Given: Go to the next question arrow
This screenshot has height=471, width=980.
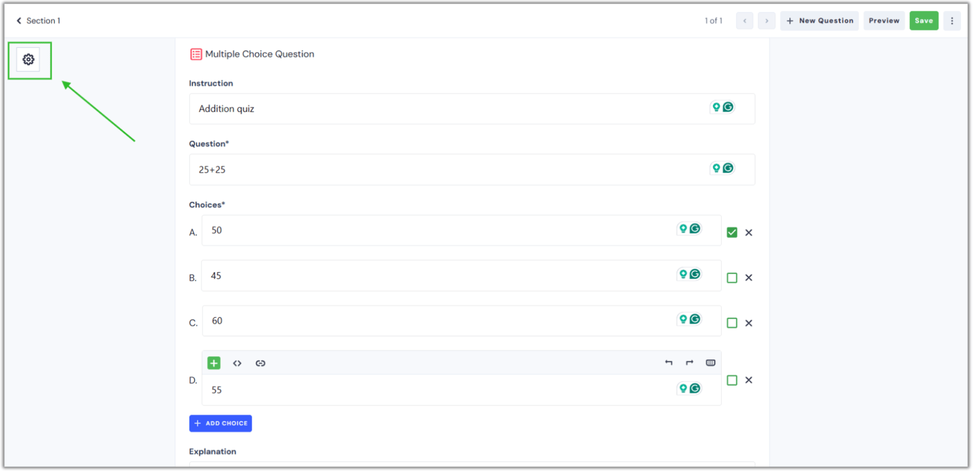Looking at the screenshot, I should 766,21.
